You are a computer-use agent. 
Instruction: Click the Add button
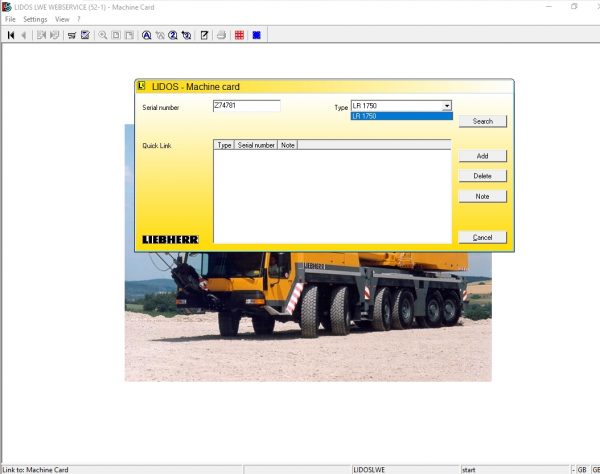pos(483,156)
